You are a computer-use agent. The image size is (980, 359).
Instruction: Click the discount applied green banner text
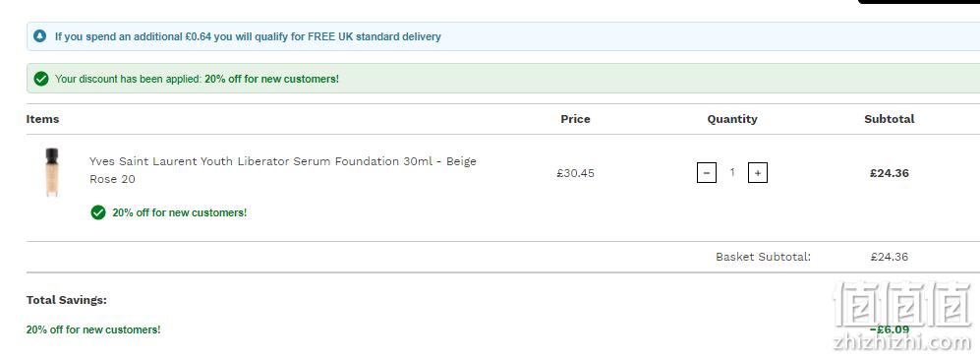click(197, 79)
